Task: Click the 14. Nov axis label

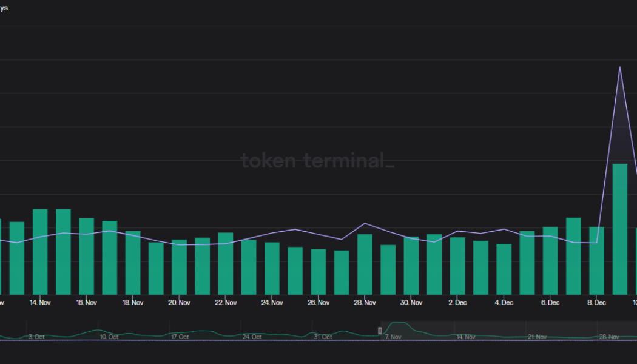Action: coord(40,302)
